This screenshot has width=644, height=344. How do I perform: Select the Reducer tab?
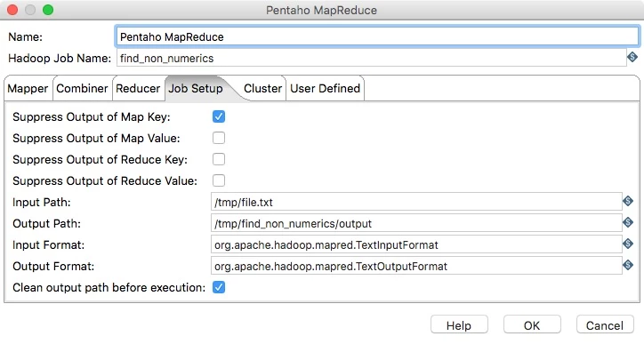tap(138, 88)
